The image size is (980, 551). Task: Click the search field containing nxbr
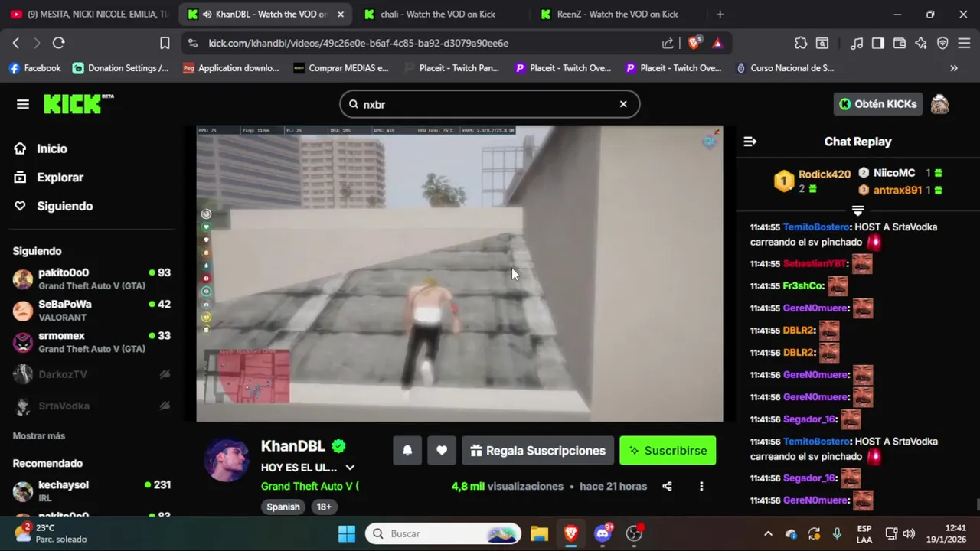click(x=489, y=104)
